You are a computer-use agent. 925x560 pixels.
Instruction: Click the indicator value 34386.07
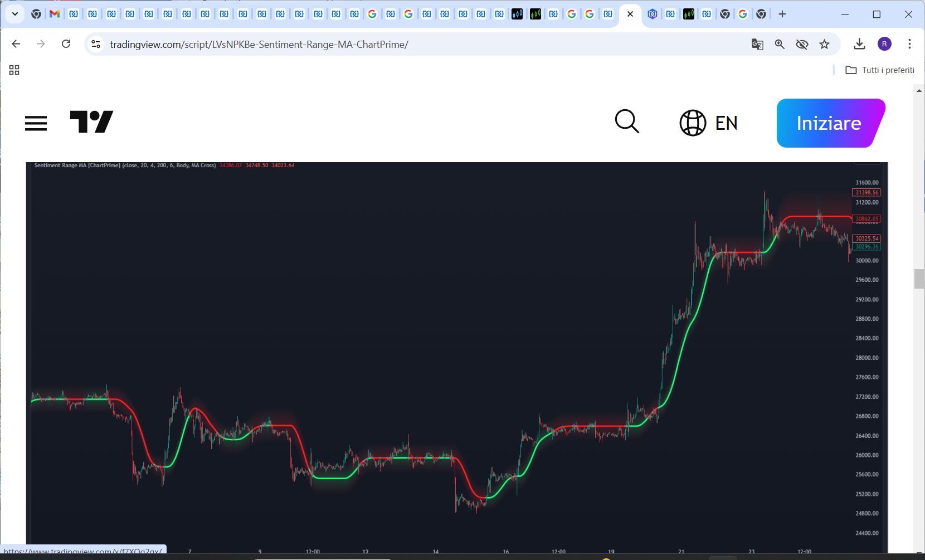231,165
